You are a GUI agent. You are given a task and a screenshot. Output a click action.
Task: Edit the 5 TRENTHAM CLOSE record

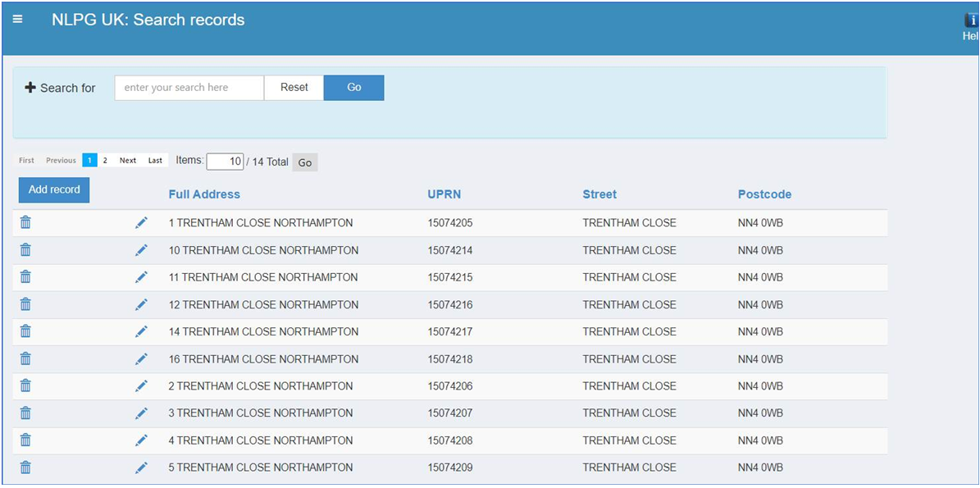[142, 467]
